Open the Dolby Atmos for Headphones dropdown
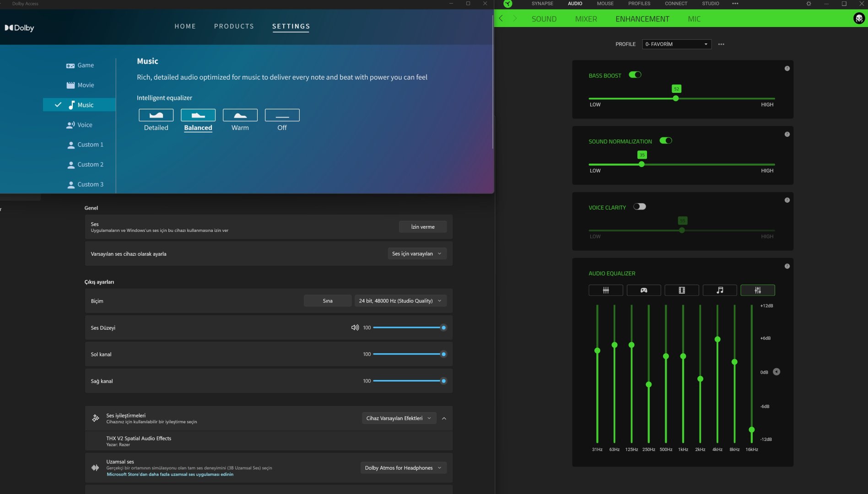 (404, 468)
